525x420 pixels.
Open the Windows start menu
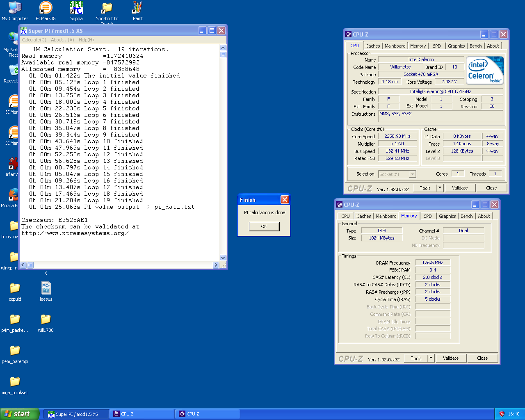(20, 414)
